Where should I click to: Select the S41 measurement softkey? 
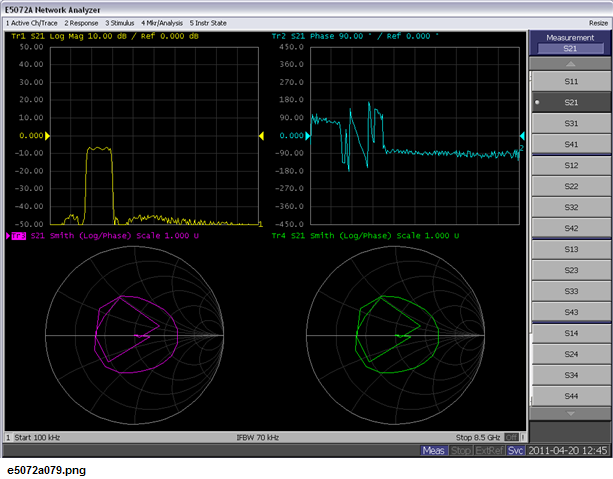click(x=571, y=144)
